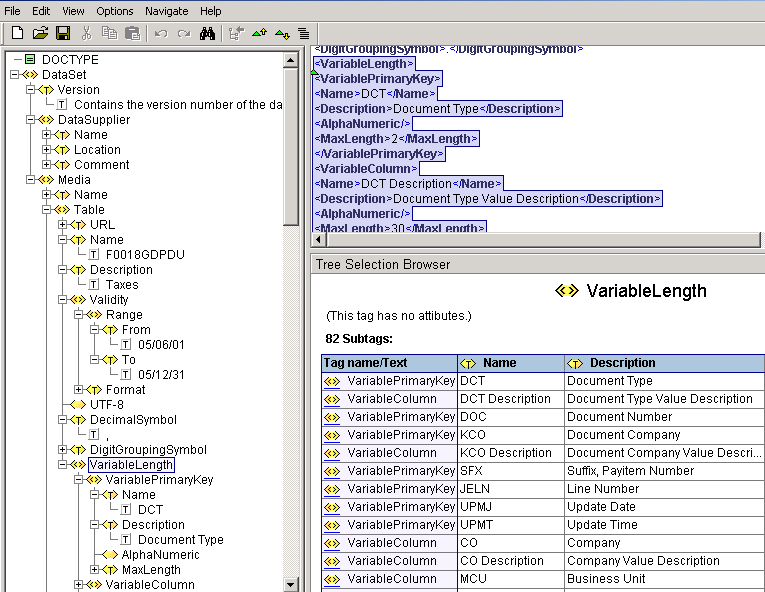Screen dimensions: 765x592
Task: Click tag icon in the SFX row
Action: (332, 471)
